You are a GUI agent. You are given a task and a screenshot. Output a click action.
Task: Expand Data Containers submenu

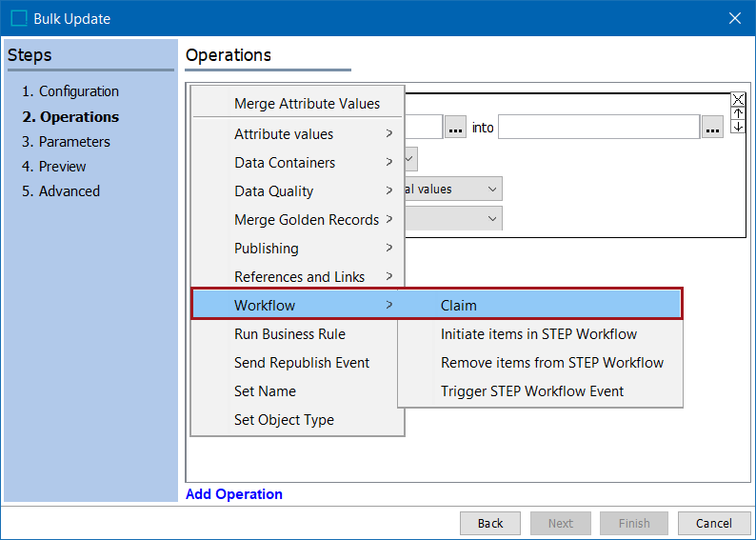[x=297, y=163]
